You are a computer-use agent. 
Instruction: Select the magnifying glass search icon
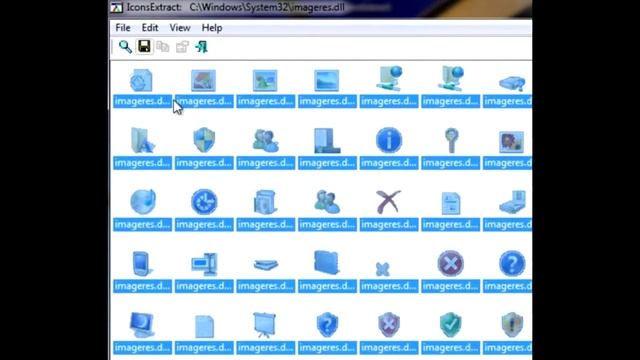point(451,140)
